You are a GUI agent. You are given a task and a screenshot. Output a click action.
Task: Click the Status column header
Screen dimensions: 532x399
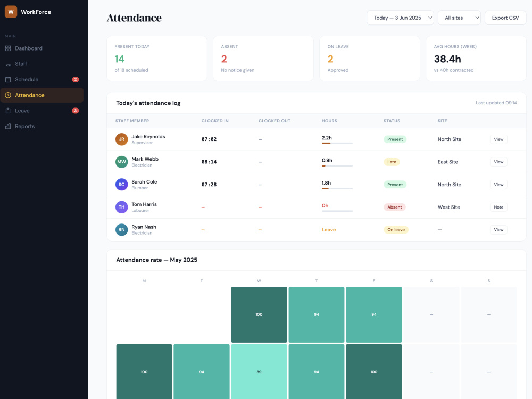[392, 121]
